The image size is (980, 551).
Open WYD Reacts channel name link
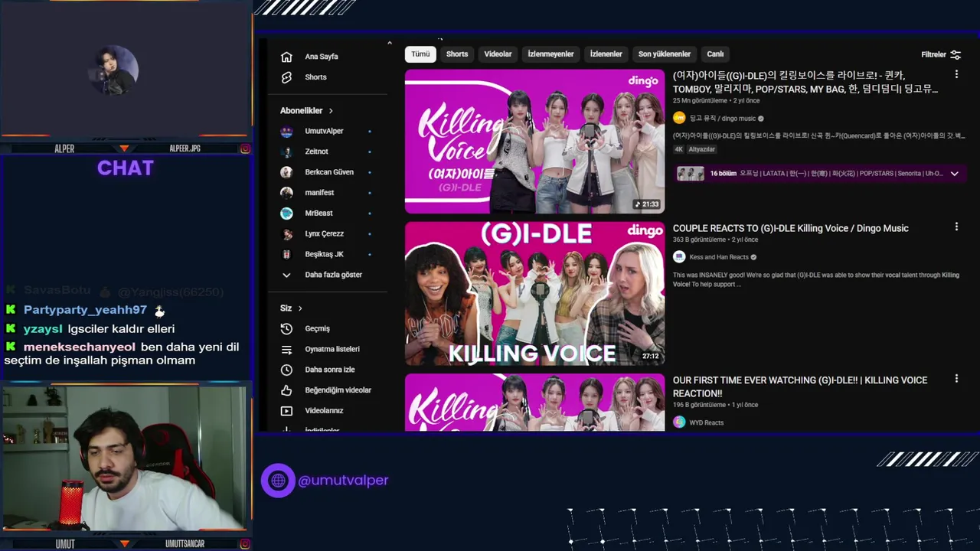pos(706,422)
